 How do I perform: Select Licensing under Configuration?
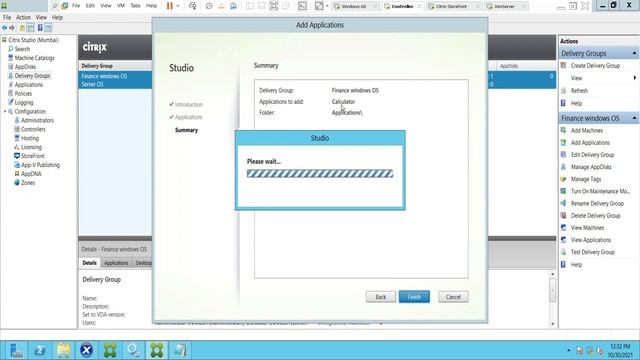(x=31, y=147)
